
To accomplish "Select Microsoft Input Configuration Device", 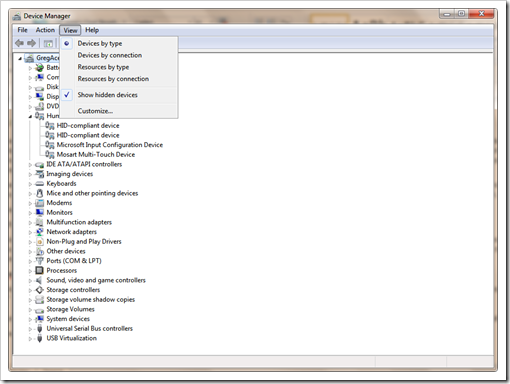I will (x=110, y=145).
